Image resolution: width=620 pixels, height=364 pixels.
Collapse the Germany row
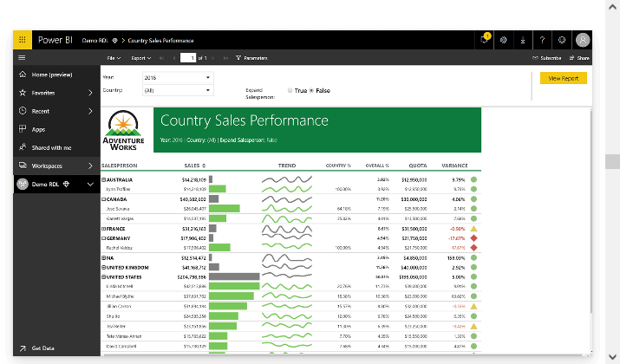[x=103, y=238]
